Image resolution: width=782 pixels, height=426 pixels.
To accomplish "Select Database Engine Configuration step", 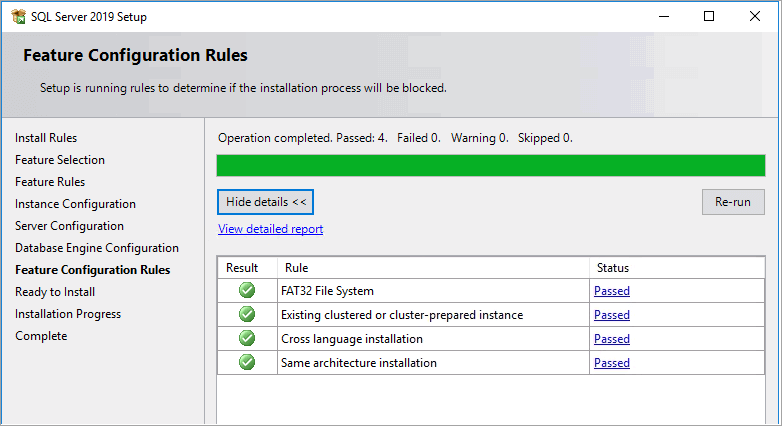I will pos(97,248).
